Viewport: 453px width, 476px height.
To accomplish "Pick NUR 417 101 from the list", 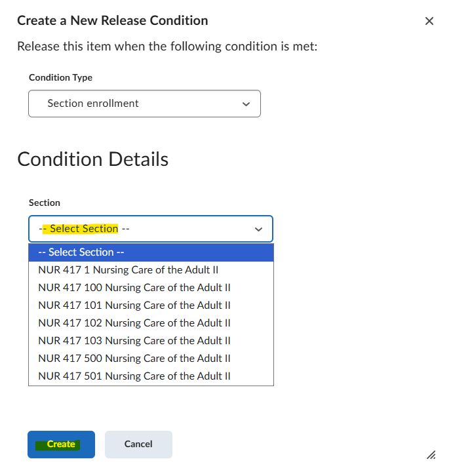I will pyautogui.click(x=151, y=305).
